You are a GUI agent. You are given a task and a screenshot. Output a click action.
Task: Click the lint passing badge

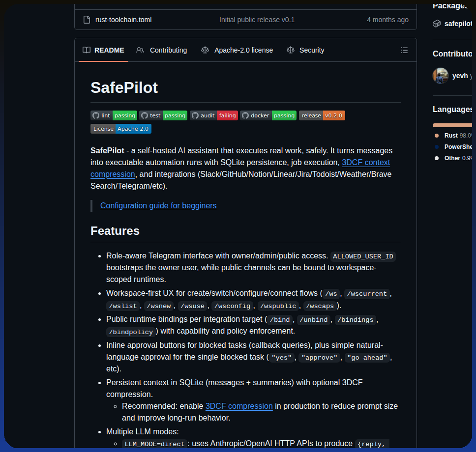click(x=114, y=115)
